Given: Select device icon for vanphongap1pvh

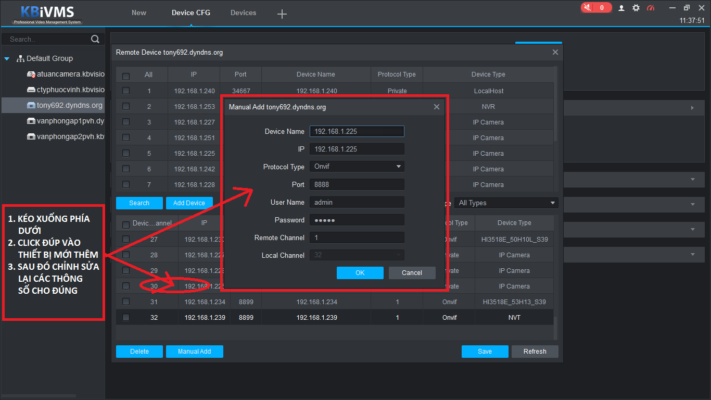Looking at the screenshot, I should tap(31, 121).
